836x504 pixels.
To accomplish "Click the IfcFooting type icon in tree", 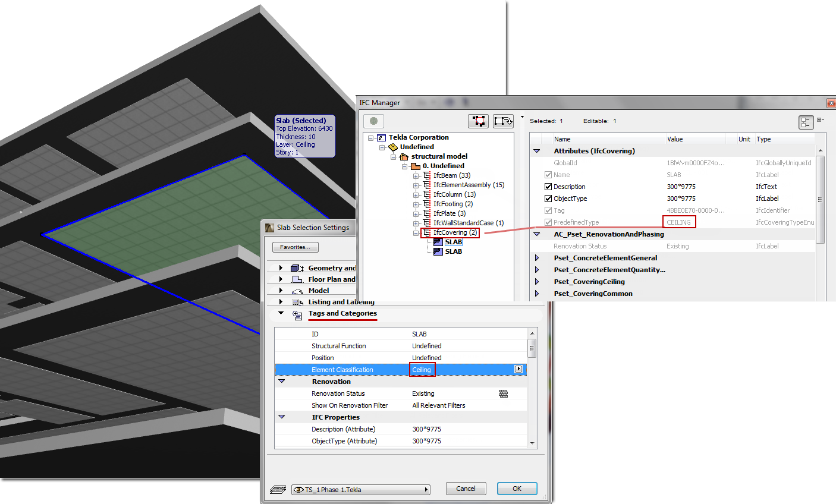I will point(426,204).
